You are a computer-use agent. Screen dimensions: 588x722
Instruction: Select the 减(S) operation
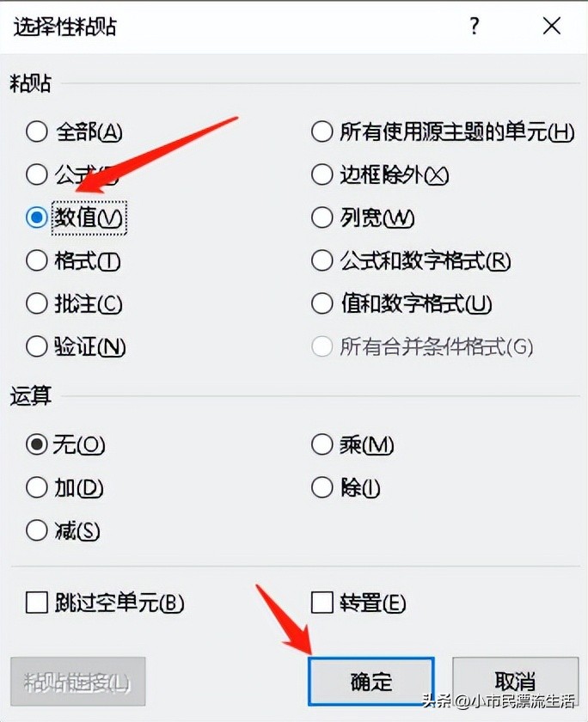coord(37,531)
